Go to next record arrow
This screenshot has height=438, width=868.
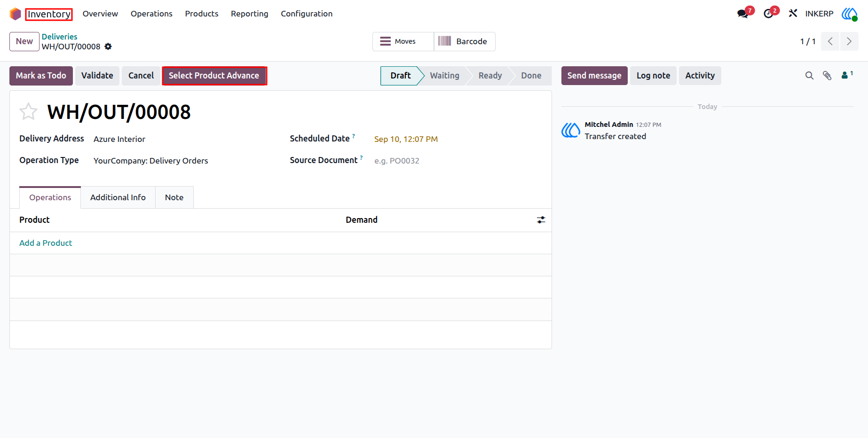point(849,41)
